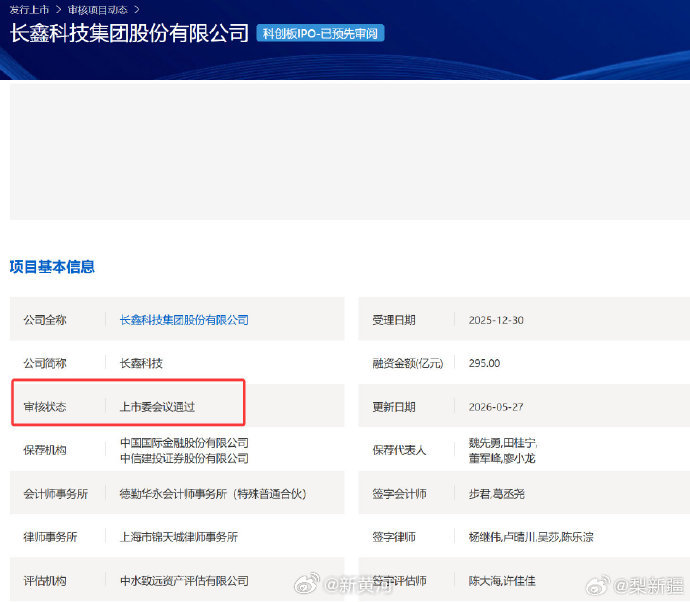This screenshot has height=602, width=690.
Task: Click the 评估机构 label
Action: 45,580
